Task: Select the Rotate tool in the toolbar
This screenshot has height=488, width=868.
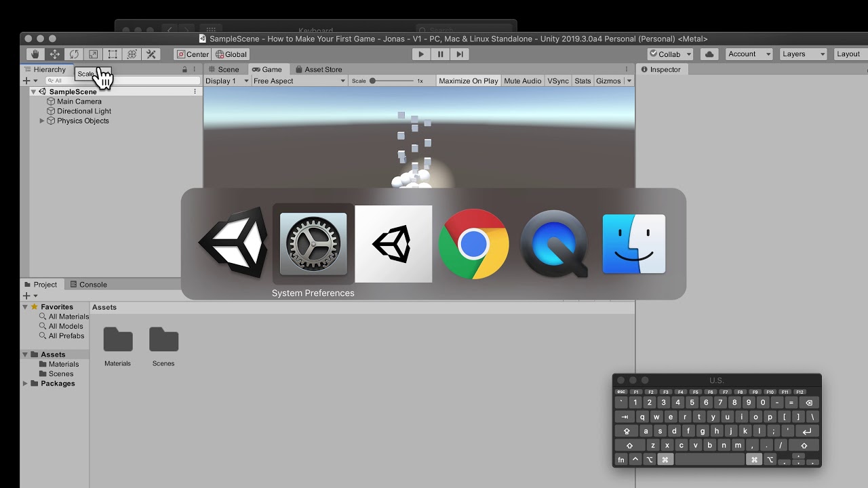Action: pos(74,54)
